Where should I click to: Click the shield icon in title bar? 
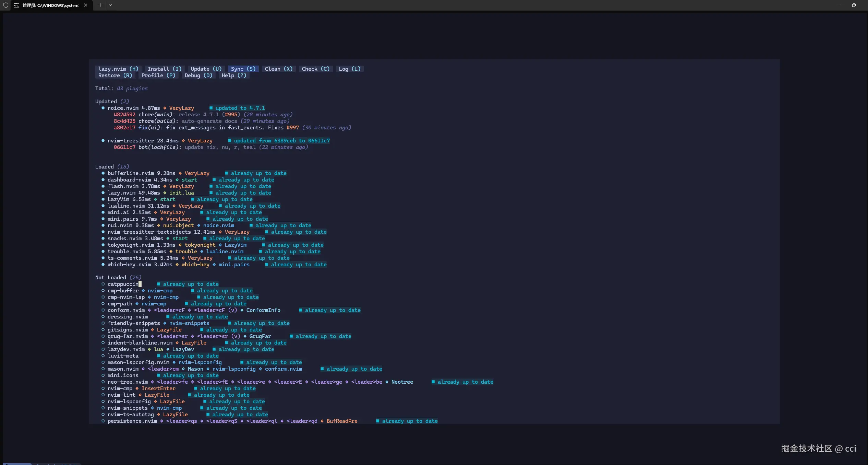tap(5, 5)
